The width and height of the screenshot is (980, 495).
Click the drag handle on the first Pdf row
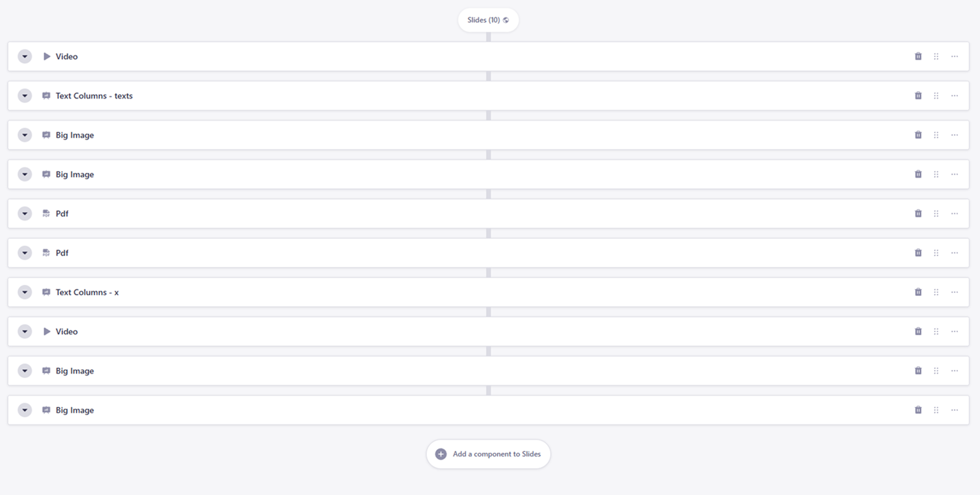pyautogui.click(x=937, y=213)
